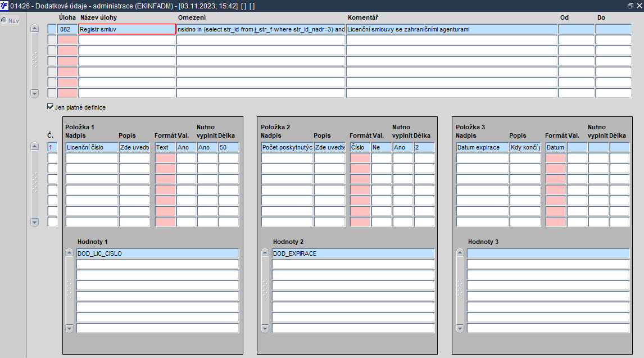
Task: Click scroll up arrow beside the Č. column
Action: tap(35, 147)
